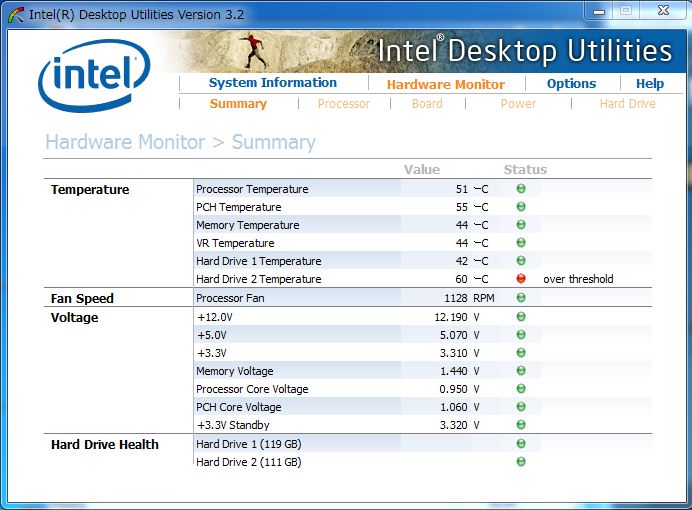
Task: Click the 'Hardware Monitor > Summary' heading
Action: click(181, 142)
